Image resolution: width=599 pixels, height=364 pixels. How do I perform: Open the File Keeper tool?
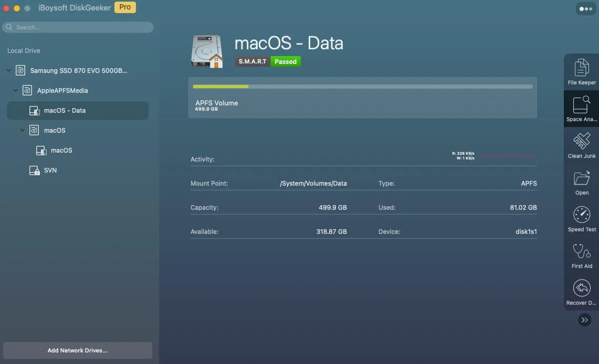pyautogui.click(x=582, y=72)
